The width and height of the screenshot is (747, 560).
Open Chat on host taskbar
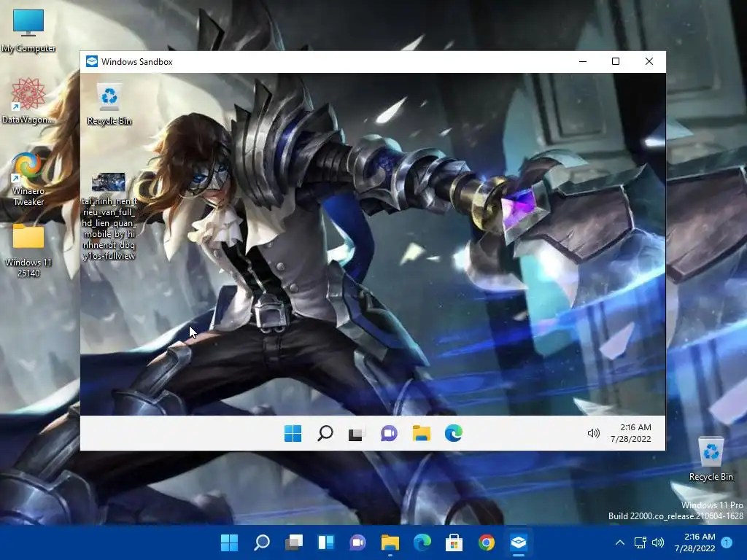pos(357,542)
